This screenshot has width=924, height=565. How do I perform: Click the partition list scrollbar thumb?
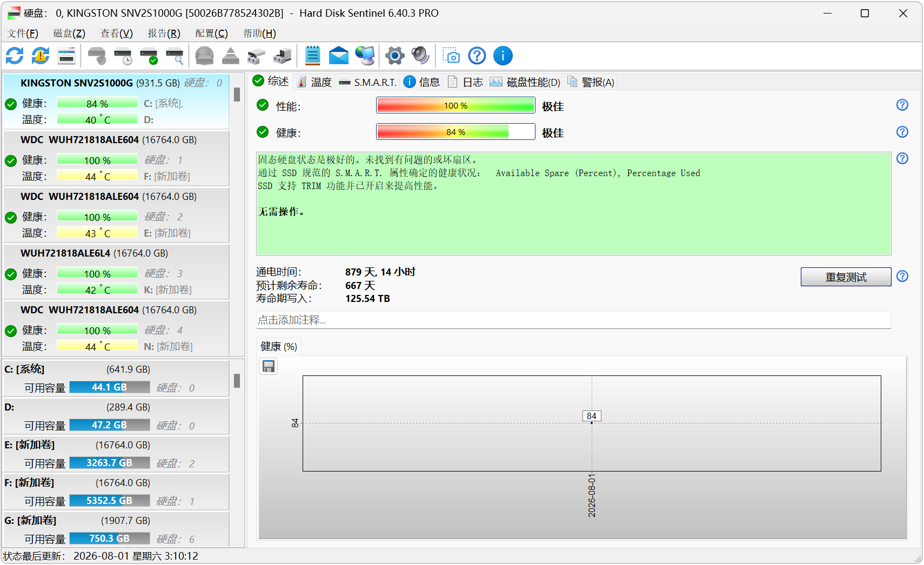coord(237,381)
